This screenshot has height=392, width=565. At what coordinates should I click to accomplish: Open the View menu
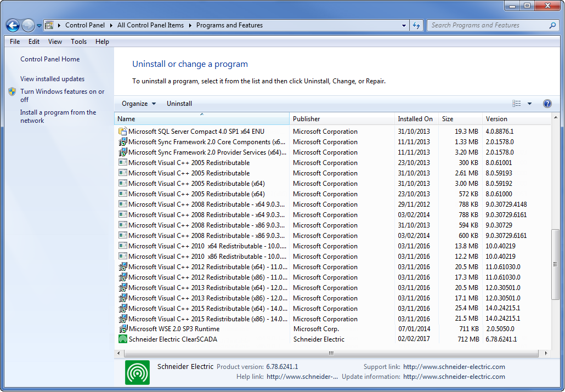pyautogui.click(x=55, y=41)
